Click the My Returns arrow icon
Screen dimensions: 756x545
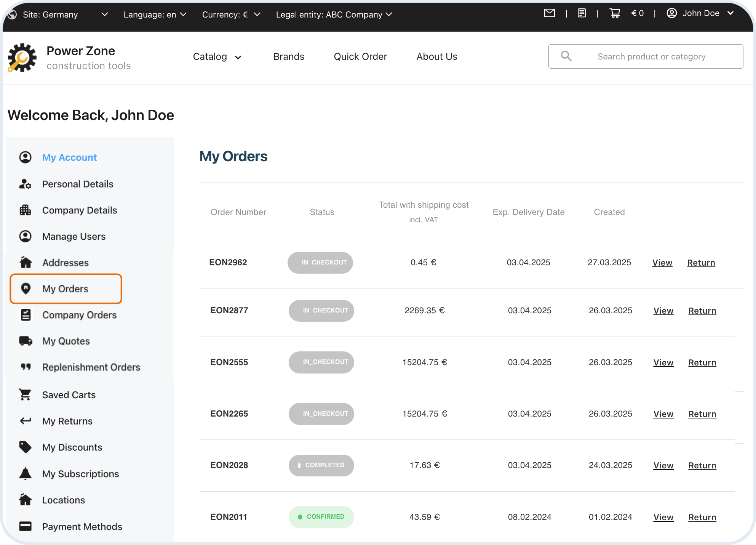coord(25,421)
